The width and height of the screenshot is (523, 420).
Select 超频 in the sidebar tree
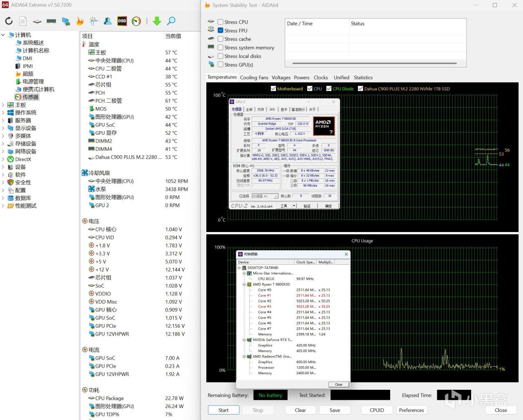tap(28, 74)
